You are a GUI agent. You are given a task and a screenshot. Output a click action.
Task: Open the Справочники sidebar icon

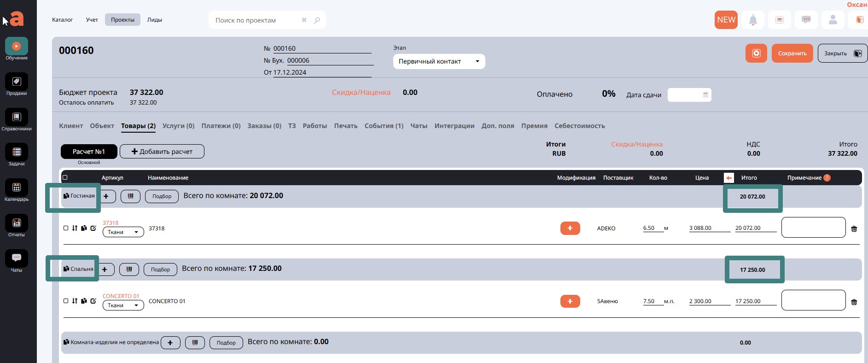coord(17,117)
